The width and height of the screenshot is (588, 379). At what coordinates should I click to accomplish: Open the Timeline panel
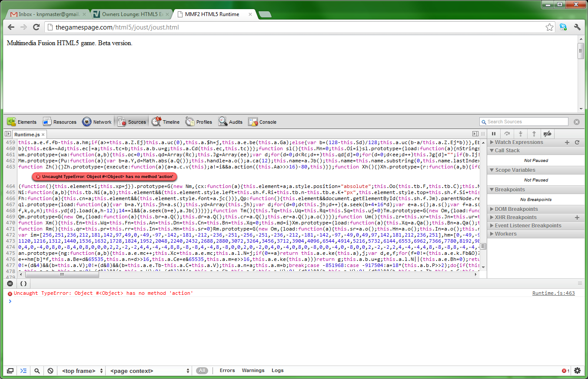tap(166, 122)
